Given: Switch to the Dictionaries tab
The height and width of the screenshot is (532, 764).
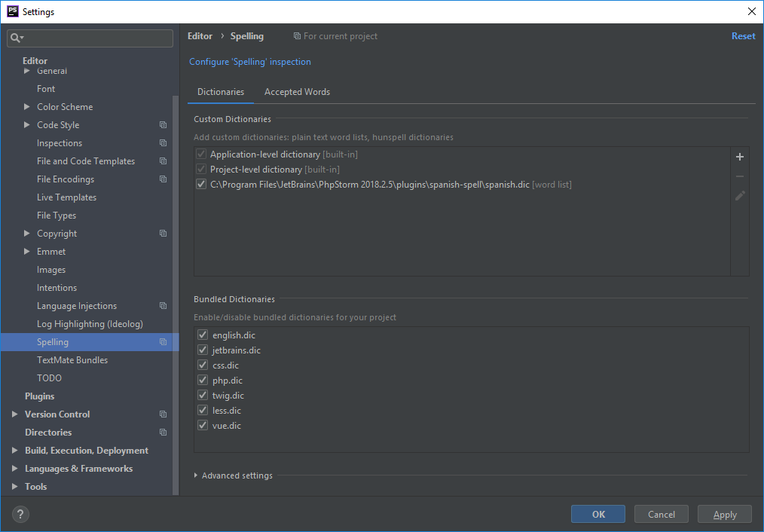Looking at the screenshot, I should [221, 92].
